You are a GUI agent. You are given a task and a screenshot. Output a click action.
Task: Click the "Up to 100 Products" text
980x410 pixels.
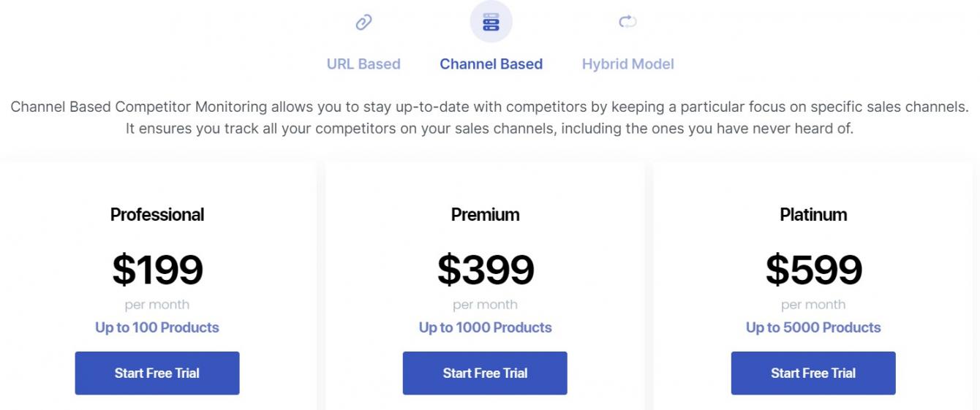[x=157, y=327]
